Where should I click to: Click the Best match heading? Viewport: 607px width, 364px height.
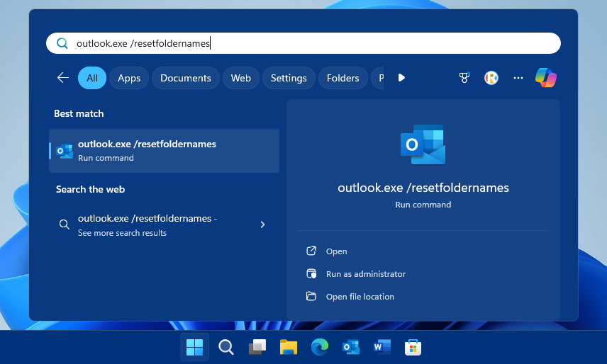(x=79, y=113)
